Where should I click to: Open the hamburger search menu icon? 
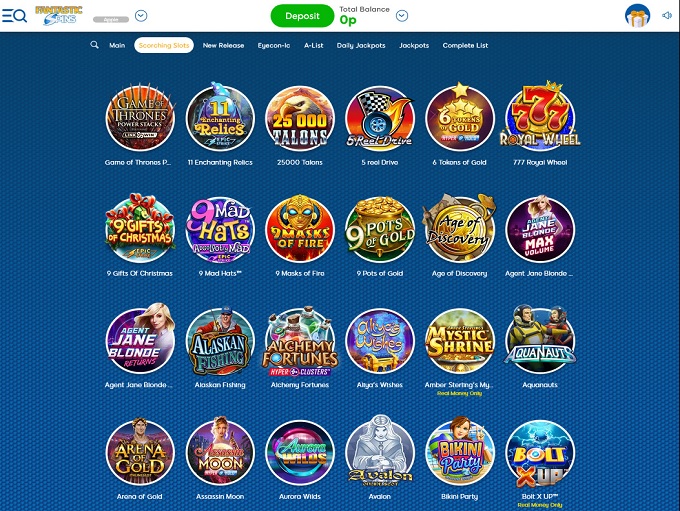tap(14, 16)
